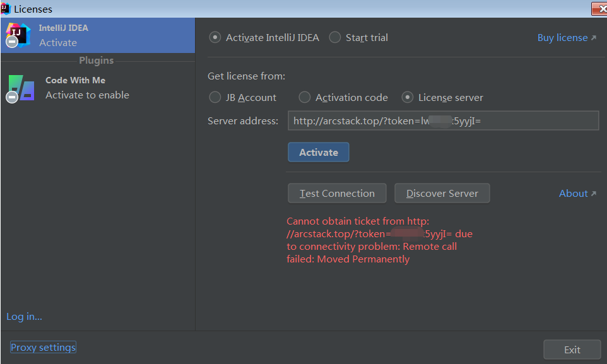Open the Buy license link
The width and height of the screenshot is (607, 364).
pyautogui.click(x=567, y=38)
